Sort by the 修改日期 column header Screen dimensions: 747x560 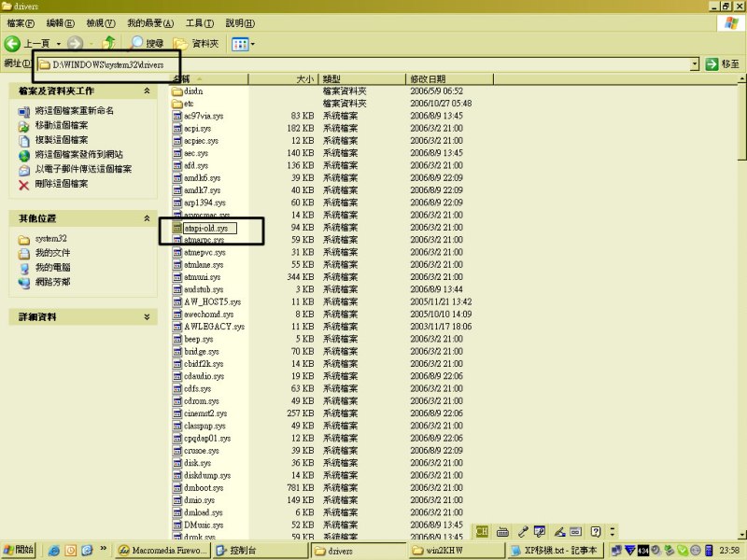(449, 78)
